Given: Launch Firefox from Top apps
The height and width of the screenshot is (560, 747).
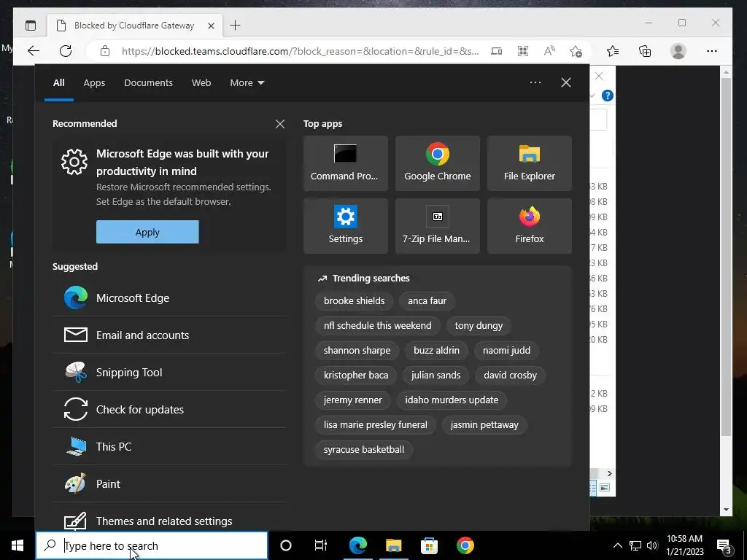Looking at the screenshot, I should pyautogui.click(x=530, y=226).
